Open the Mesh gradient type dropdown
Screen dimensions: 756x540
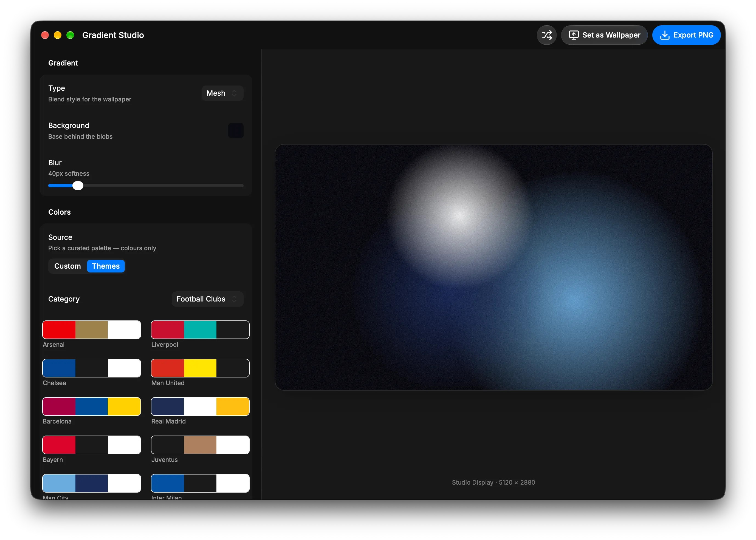[222, 93]
